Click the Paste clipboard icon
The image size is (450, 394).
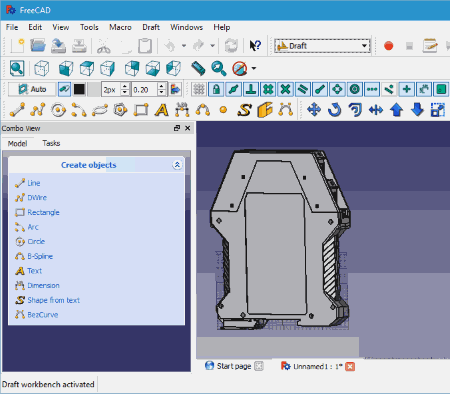(145, 46)
